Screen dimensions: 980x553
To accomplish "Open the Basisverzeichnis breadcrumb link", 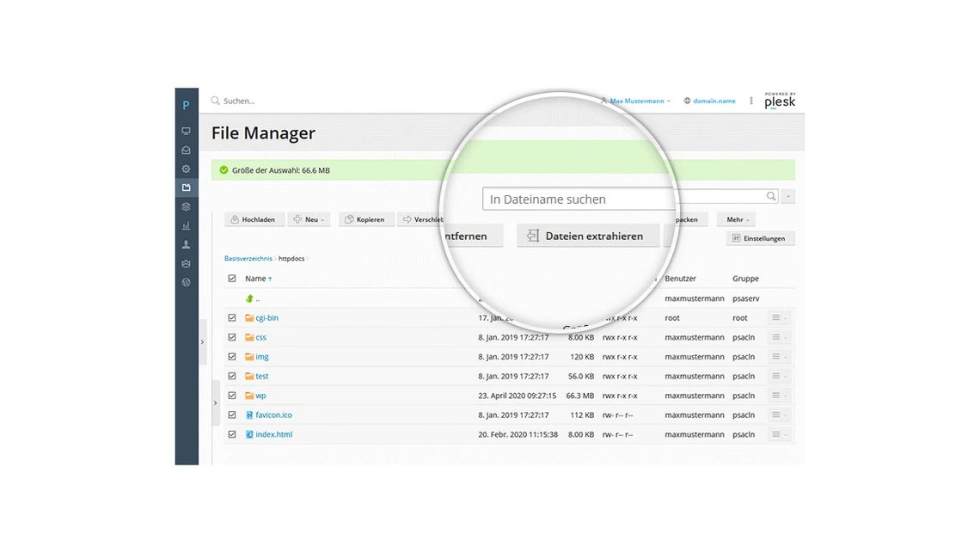I will pos(248,258).
